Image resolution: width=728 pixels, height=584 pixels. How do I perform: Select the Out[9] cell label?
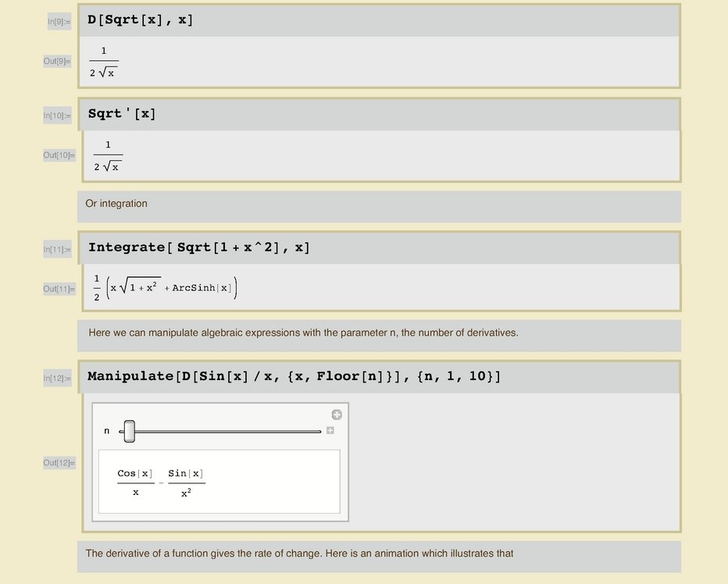57,61
